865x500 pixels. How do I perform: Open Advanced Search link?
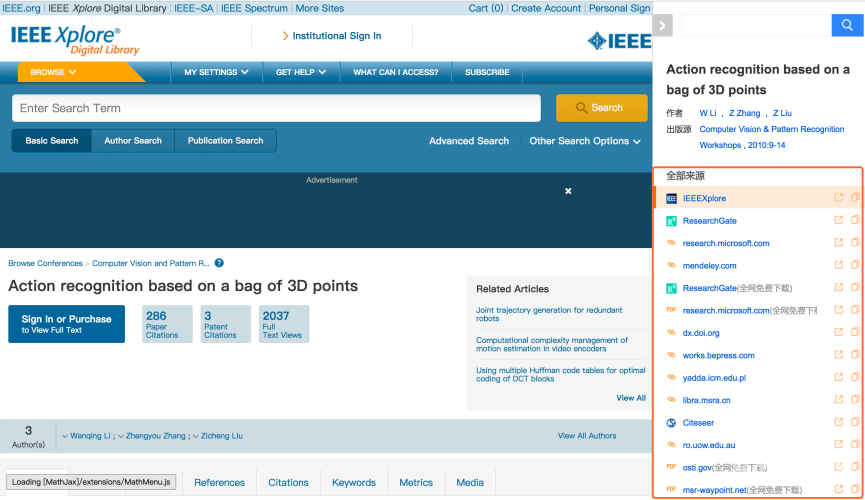[469, 141]
